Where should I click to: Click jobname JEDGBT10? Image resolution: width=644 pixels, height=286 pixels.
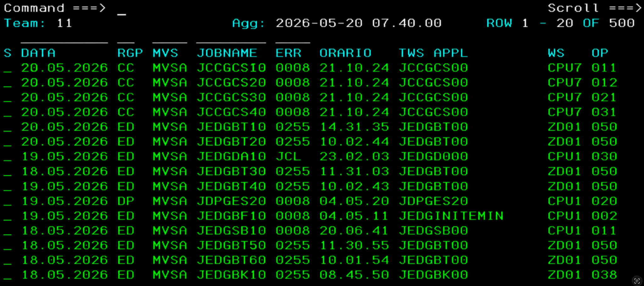231,127
